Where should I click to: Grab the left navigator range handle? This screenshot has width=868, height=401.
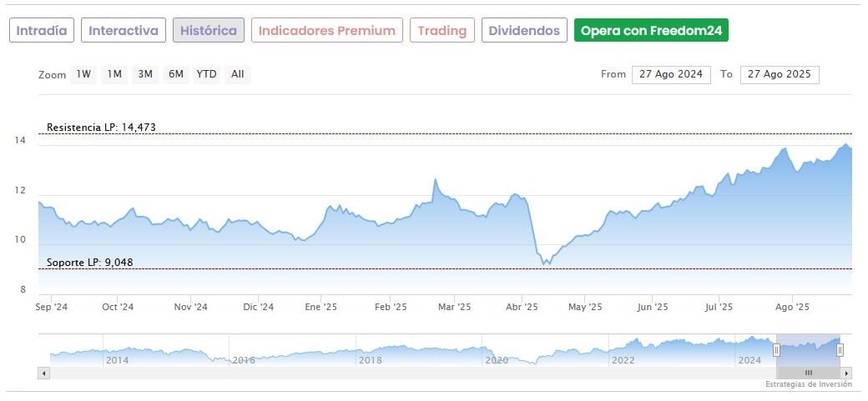777,349
